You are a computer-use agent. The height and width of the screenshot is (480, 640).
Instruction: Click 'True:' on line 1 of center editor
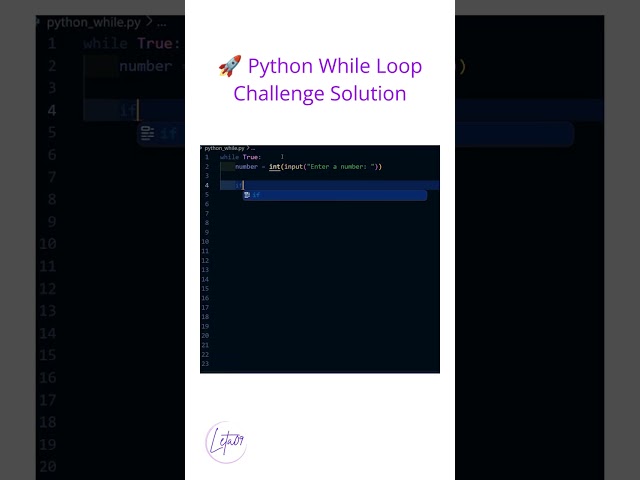252,157
